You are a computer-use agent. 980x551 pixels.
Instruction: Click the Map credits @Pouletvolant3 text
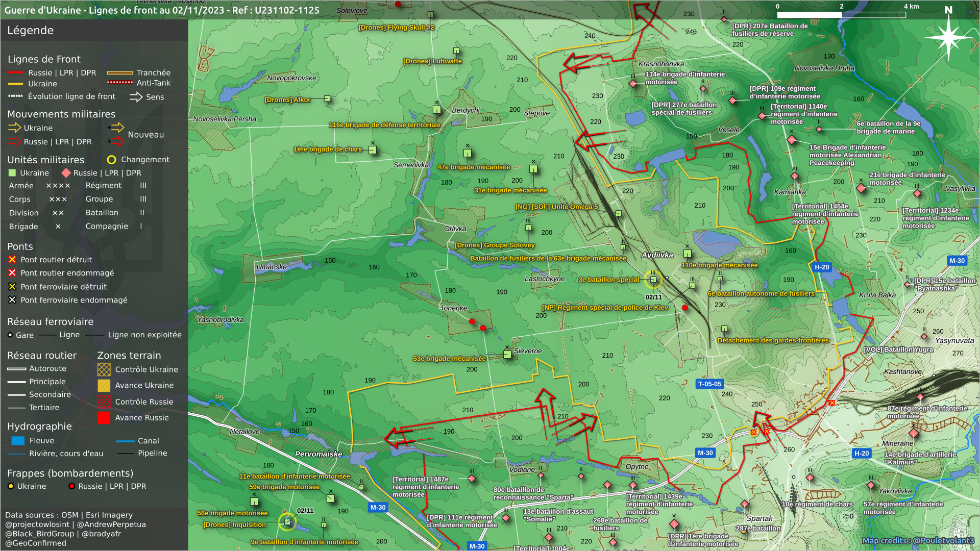pyautogui.click(x=918, y=540)
